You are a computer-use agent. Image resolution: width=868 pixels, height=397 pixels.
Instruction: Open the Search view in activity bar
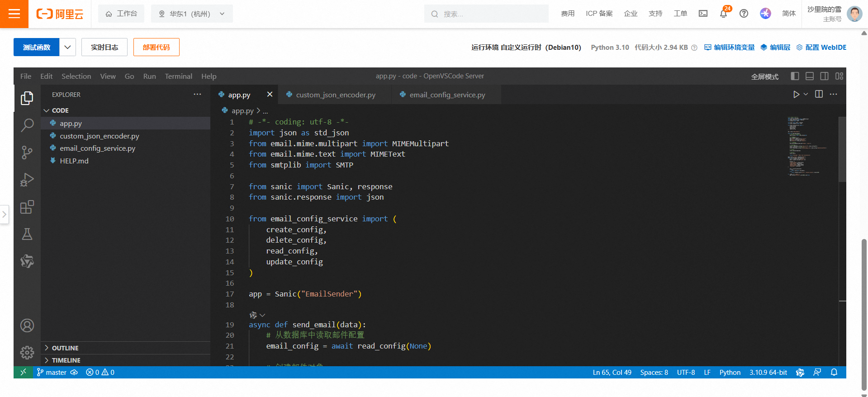tap(27, 125)
